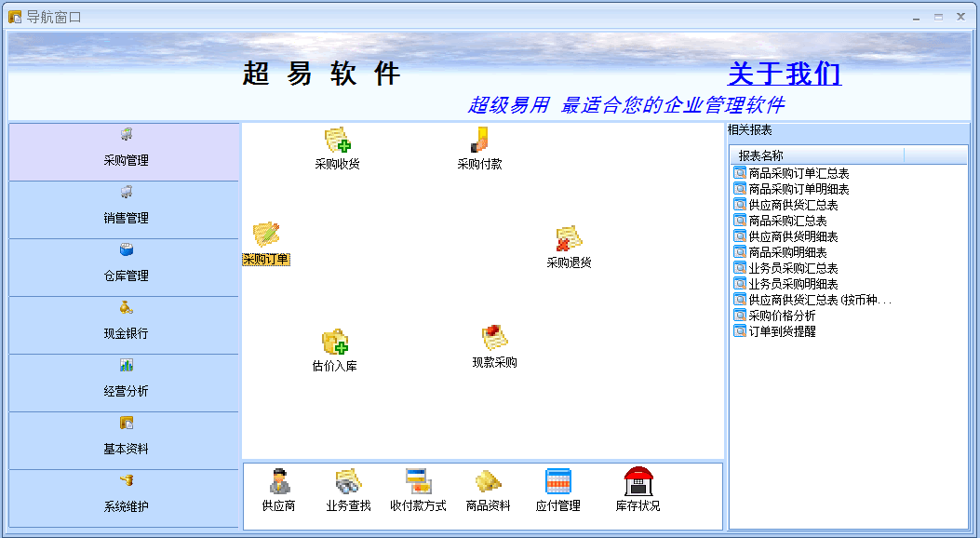Open the 库存状况 inventory status icon
Viewport: 980px width, 538px height.
(638, 483)
